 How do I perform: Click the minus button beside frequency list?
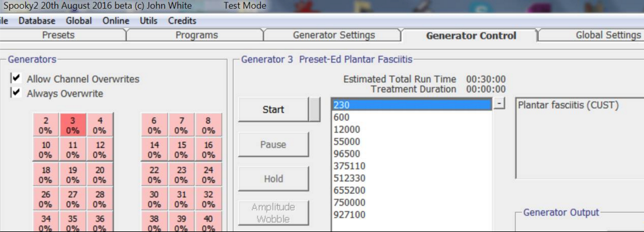pos(499,104)
